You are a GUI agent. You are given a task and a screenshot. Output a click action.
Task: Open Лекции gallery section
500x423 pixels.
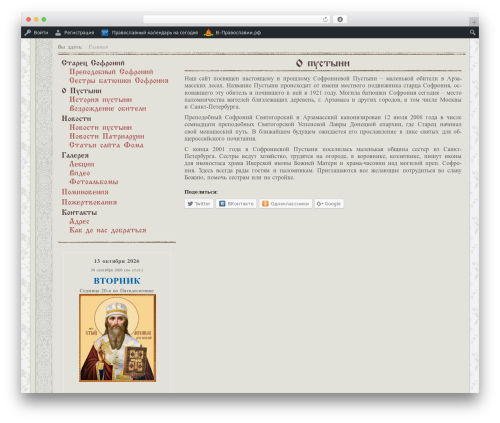82,164
